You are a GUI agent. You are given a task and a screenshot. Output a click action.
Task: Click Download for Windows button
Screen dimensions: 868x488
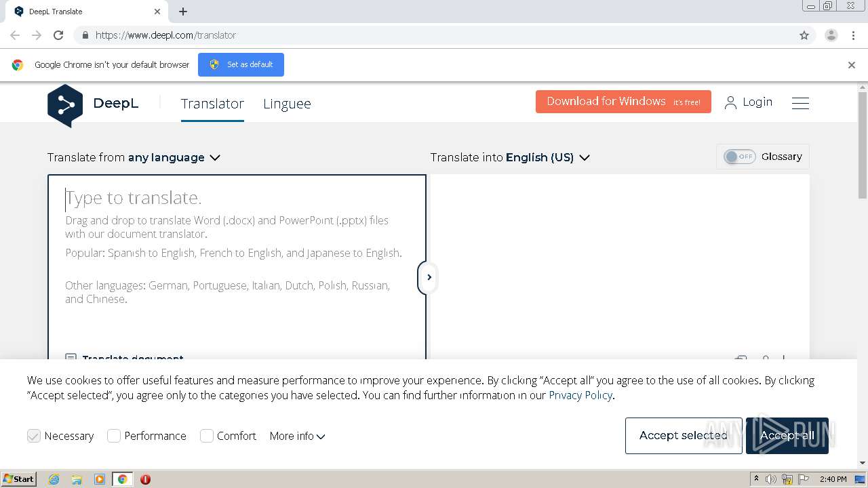[x=623, y=102]
